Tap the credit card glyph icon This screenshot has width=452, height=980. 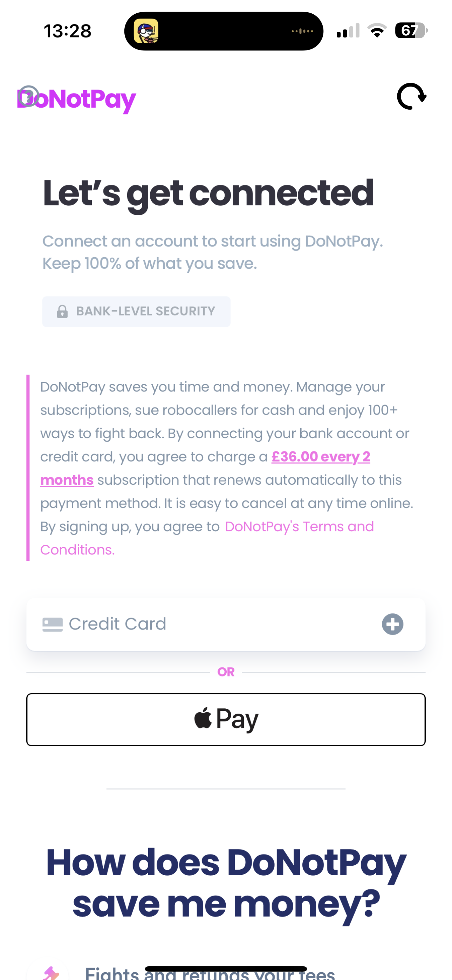pos(53,624)
